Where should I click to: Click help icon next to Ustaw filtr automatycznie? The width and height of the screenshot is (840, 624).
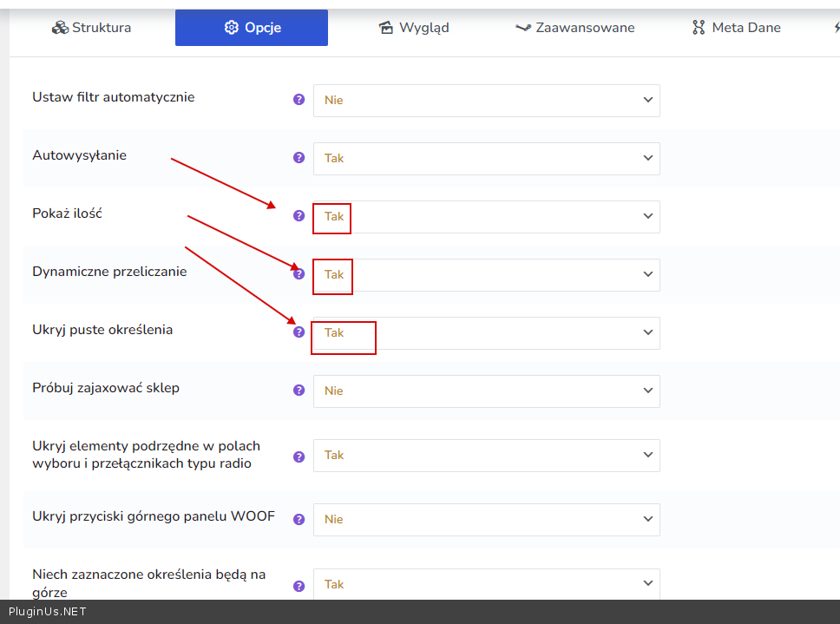pos(299,100)
